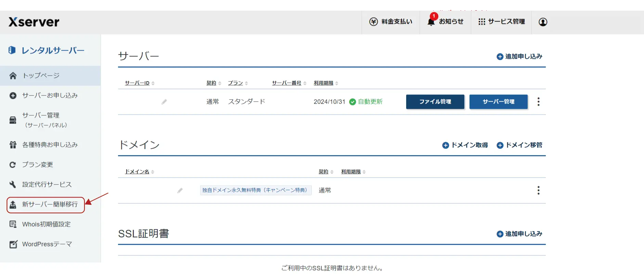Viewport: 644px width, 276px height.
Task: Click the Whois list icon in sidebar
Action: pyautogui.click(x=13, y=224)
